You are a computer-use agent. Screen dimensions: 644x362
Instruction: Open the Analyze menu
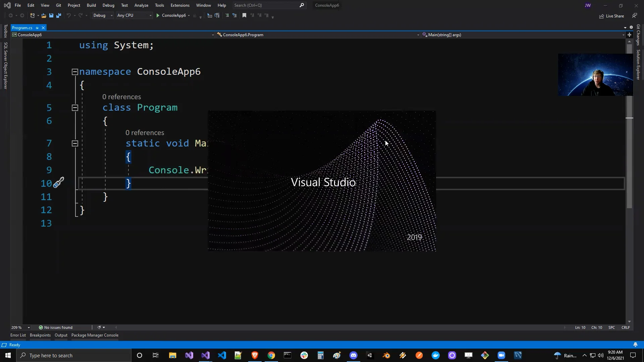[x=141, y=5]
